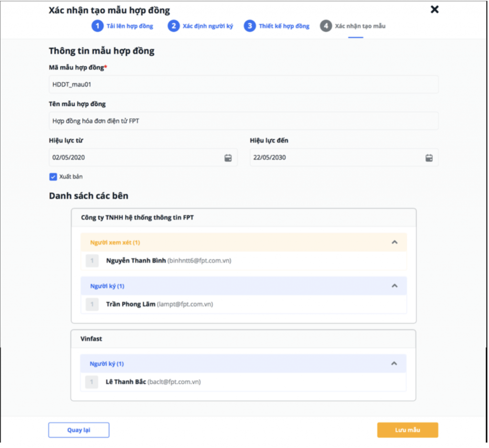This screenshot has width=489, height=448.
Task: Open calendar picker for Hiệu lực đến
Action: click(x=429, y=158)
